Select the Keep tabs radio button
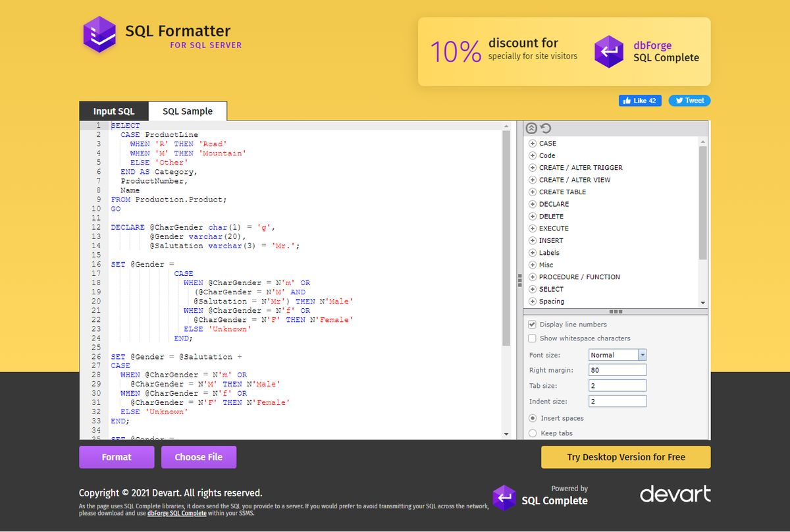 coord(532,433)
